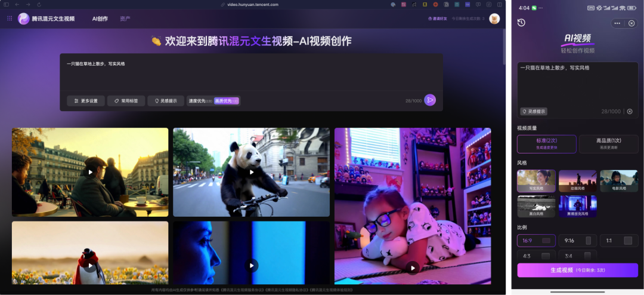Clear the mobile prompt with the circled X icon

(x=629, y=112)
